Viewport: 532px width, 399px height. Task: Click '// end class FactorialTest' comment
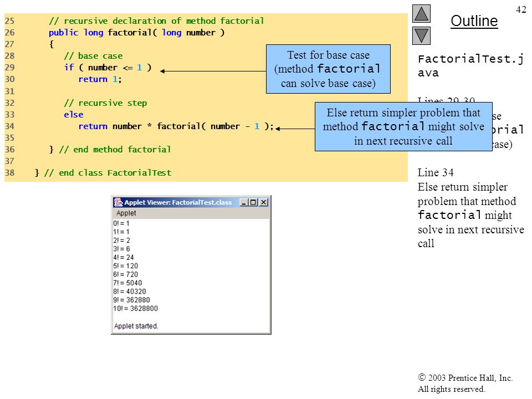(x=108, y=173)
